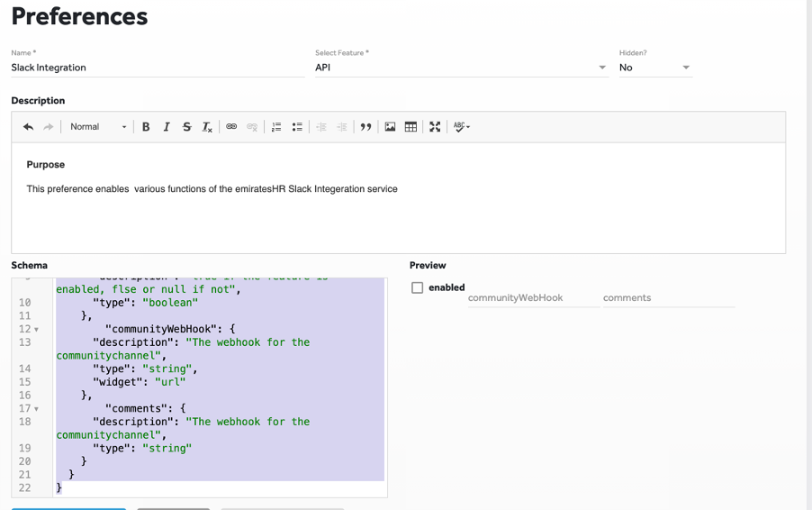Remove formatting with the Tx icon
812x510 pixels.
(x=207, y=127)
